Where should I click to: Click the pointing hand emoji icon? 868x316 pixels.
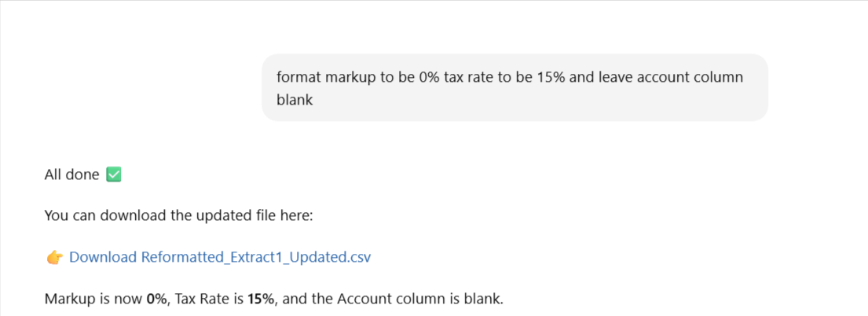coord(54,257)
